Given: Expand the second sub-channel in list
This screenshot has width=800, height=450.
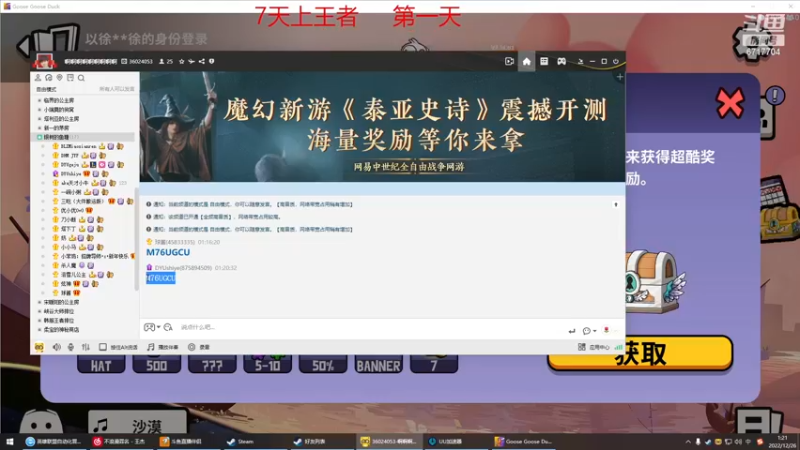Looking at the screenshot, I should pyautogui.click(x=39, y=109).
